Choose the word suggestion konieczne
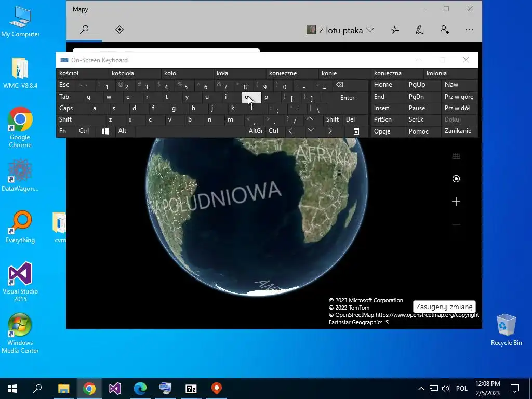 pos(292,73)
